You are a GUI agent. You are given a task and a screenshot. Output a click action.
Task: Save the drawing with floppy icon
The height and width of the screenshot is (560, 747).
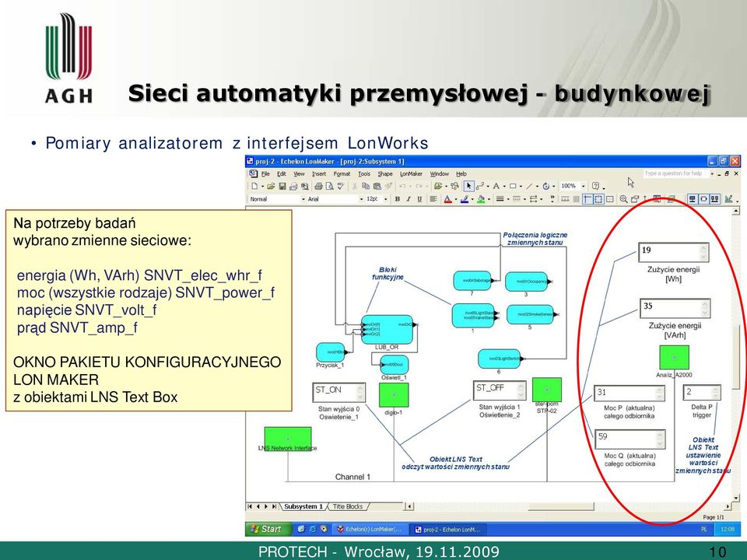[282, 186]
